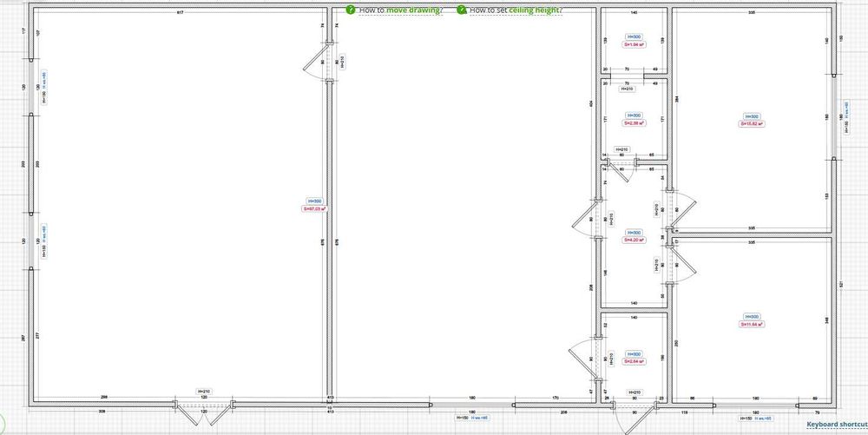Click the 617 dimension on the top wall
The width and height of the screenshot is (868, 435).
[181, 11]
